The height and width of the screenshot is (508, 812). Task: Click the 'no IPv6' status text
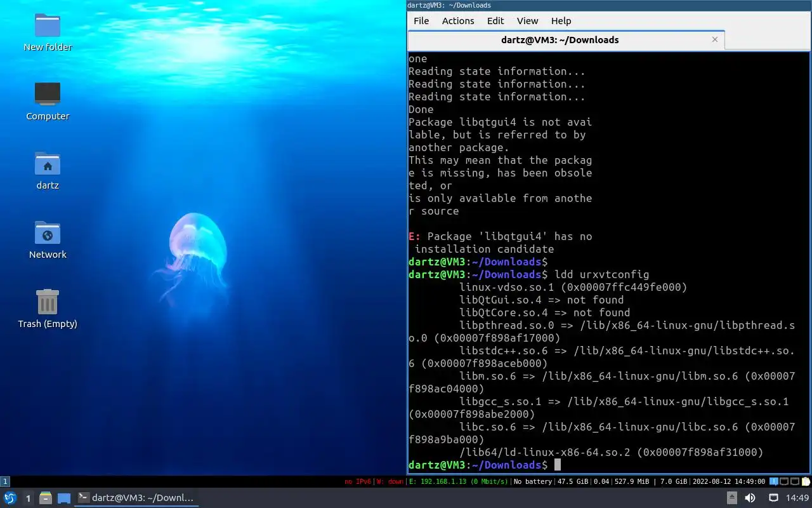[357, 481]
